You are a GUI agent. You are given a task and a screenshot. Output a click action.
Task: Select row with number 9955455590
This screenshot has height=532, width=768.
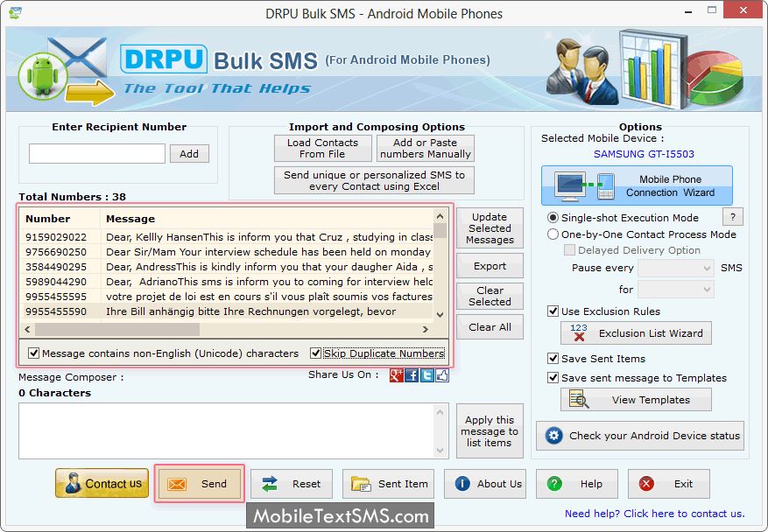click(226, 311)
